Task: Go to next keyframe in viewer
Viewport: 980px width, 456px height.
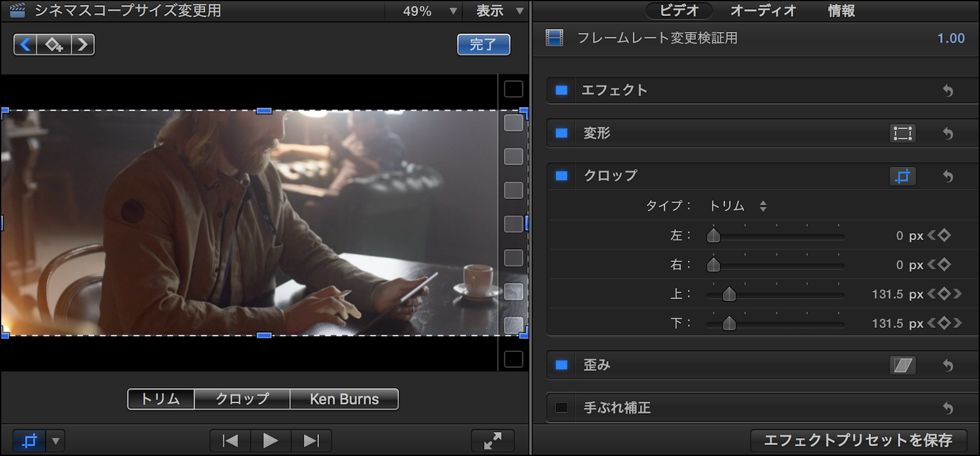Action: pos(83,45)
